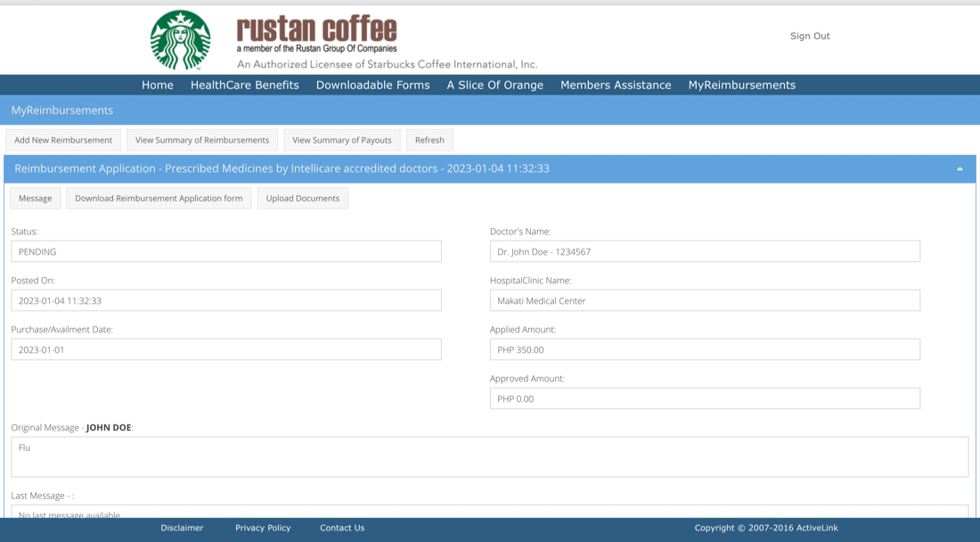Click the Sign Out link

coord(810,37)
